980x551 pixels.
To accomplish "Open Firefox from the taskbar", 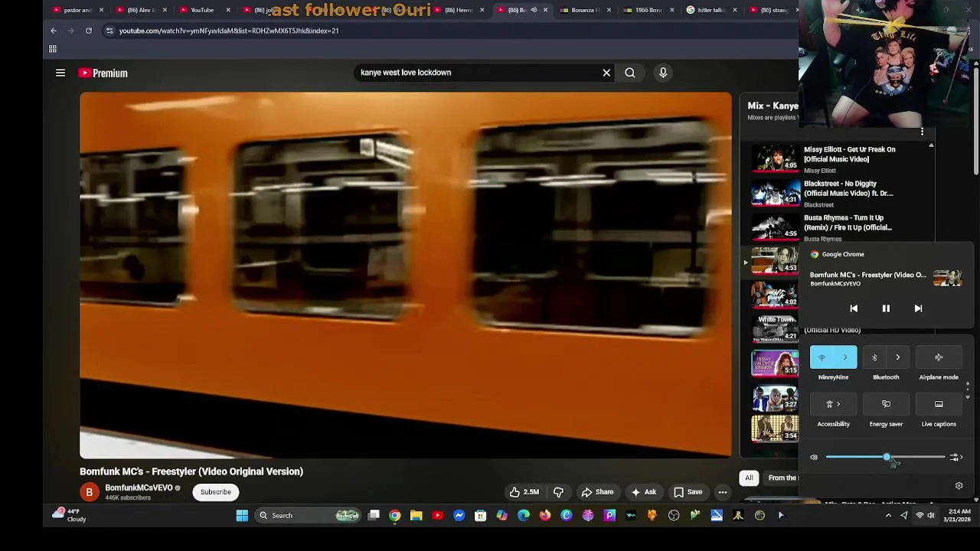I will (x=544, y=516).
